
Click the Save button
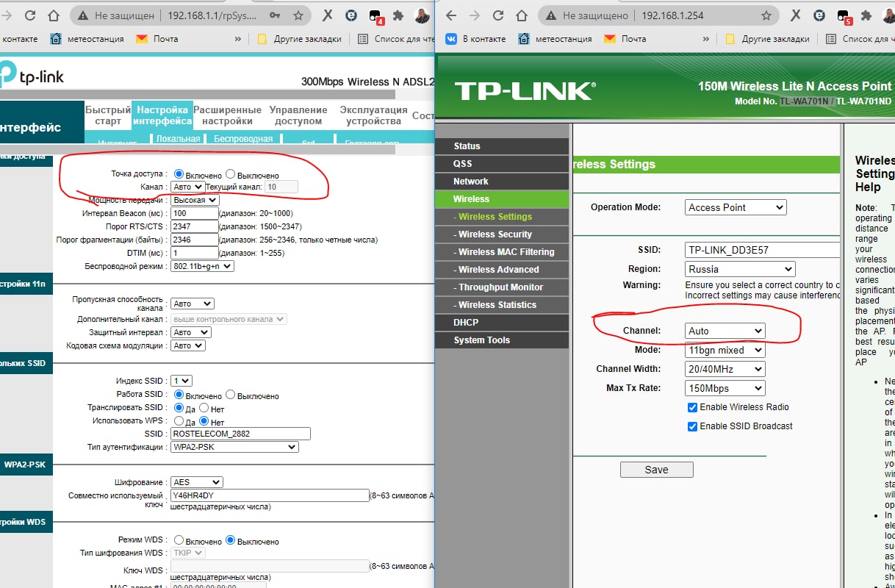click(x=657, y=470)
